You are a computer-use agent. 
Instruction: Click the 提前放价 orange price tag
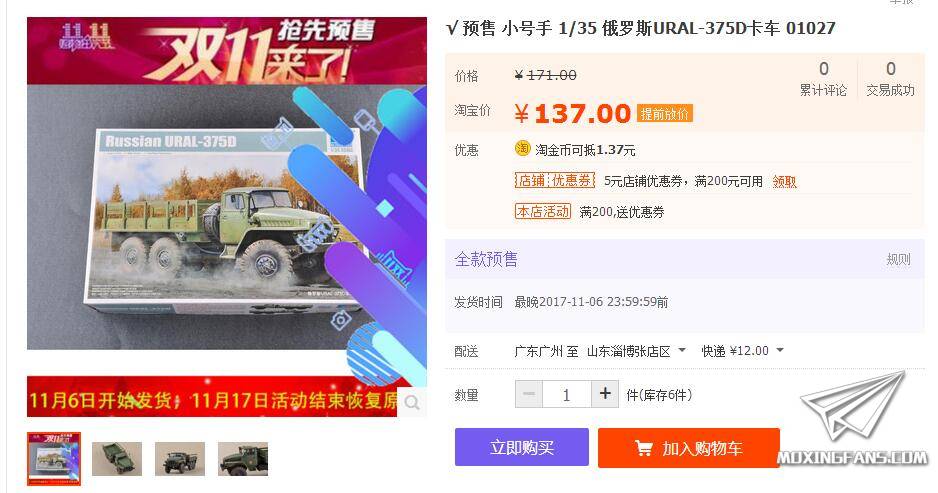665,114
